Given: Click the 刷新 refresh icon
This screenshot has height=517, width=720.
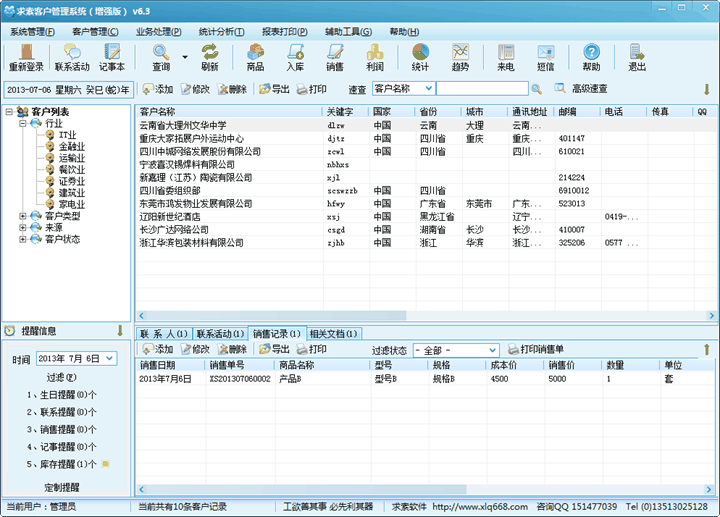Looking at the screenshot, I should [x=209, y=57].
